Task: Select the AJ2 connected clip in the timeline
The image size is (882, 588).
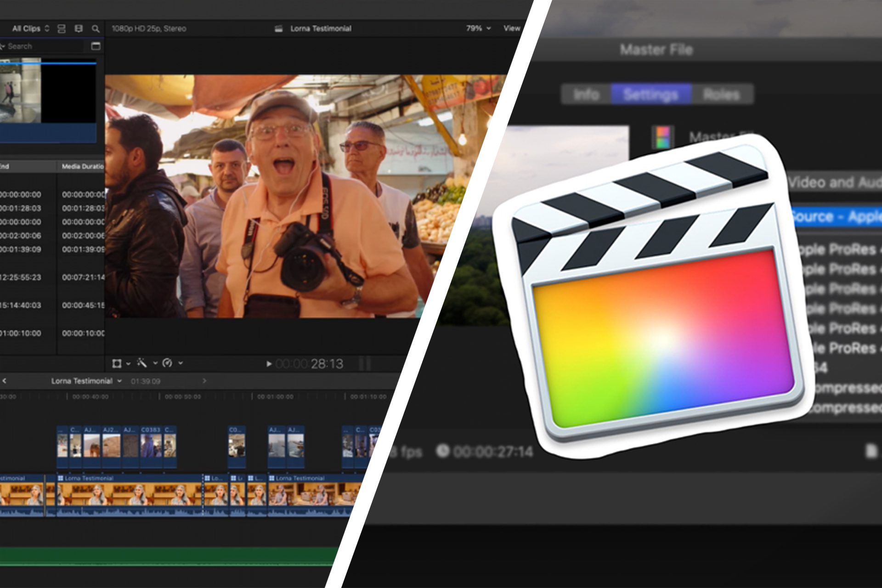Action: coord(112,447)
